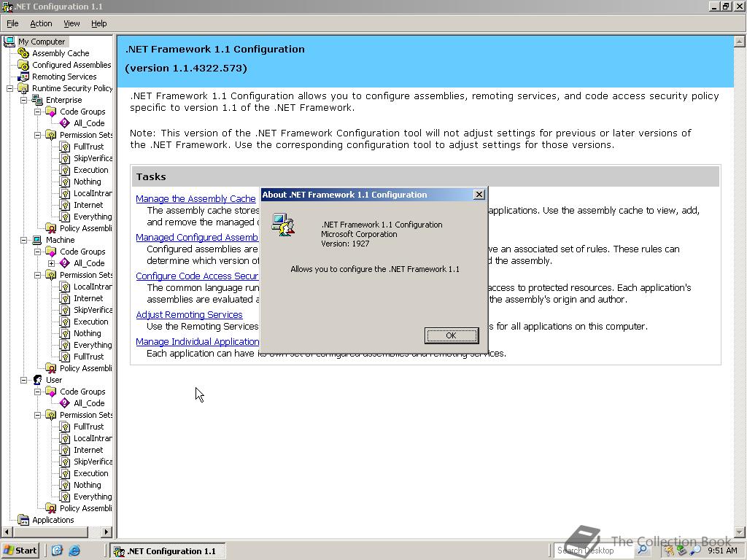Click User Policy Assemblies icon
This screenshot has height=560, width=747.
pos(51,508)
